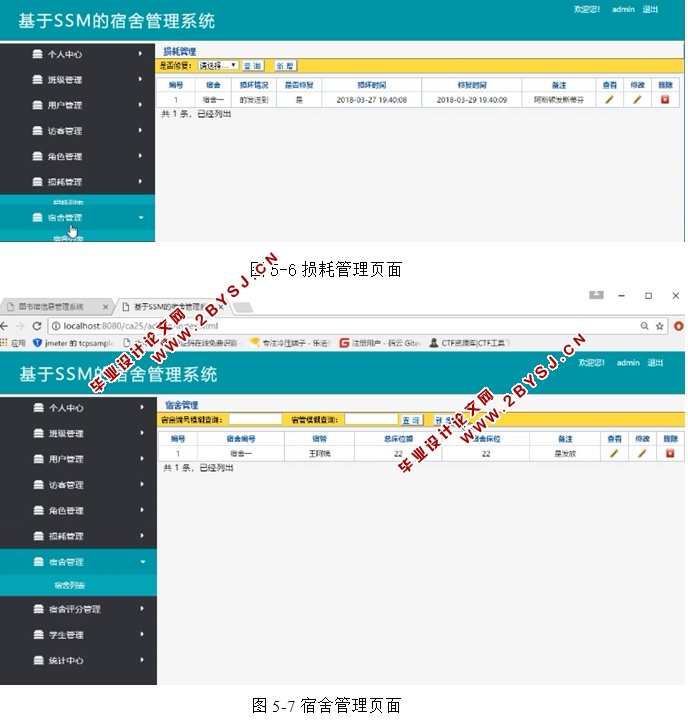Open the jmeter 的 tcpsample bookmark

74,343
